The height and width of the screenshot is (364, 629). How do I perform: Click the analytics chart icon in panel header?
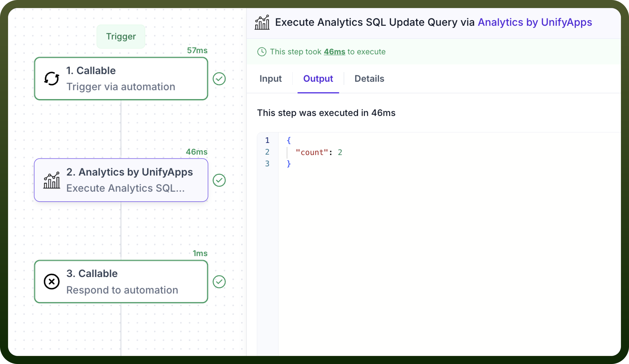click(262, 22)
